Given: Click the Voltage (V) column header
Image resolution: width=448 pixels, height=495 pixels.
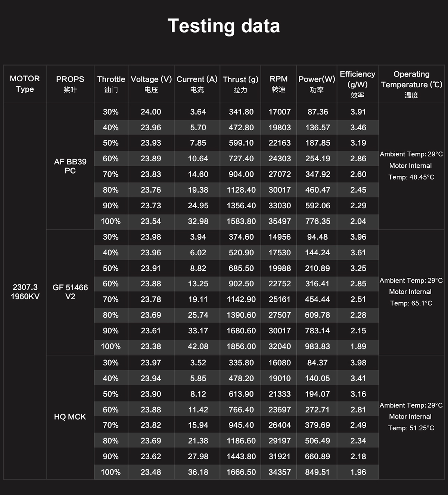Looking at the screenshot, I should click(x=151, y=84).
